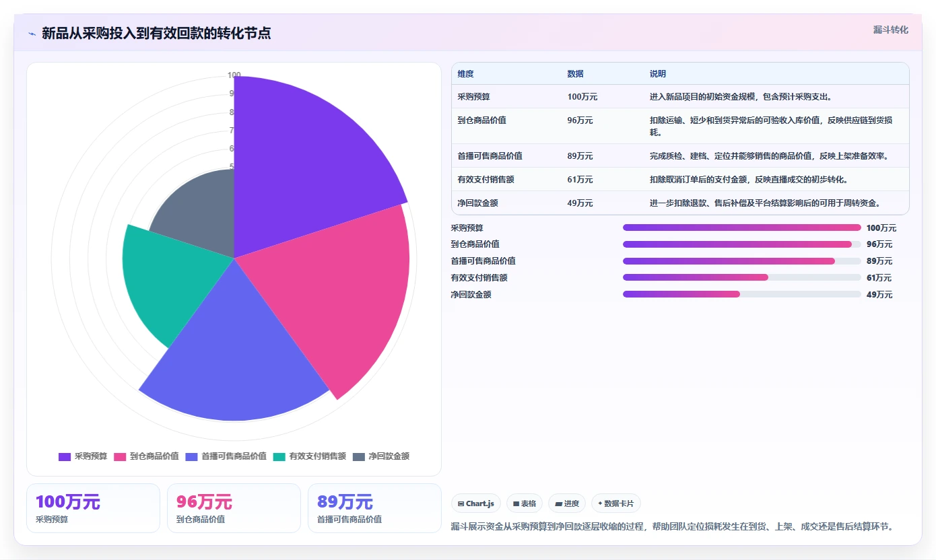The height and width of the screenshot is (560, 936).
Task: Click the 净回款金额 49万元 progress bar
Action: (x=742, y=294)
